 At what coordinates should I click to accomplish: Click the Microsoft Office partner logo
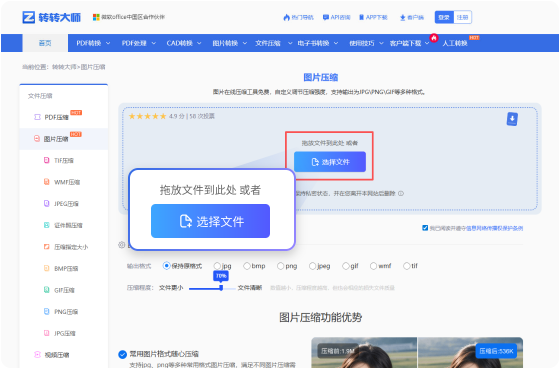(96, 17)
